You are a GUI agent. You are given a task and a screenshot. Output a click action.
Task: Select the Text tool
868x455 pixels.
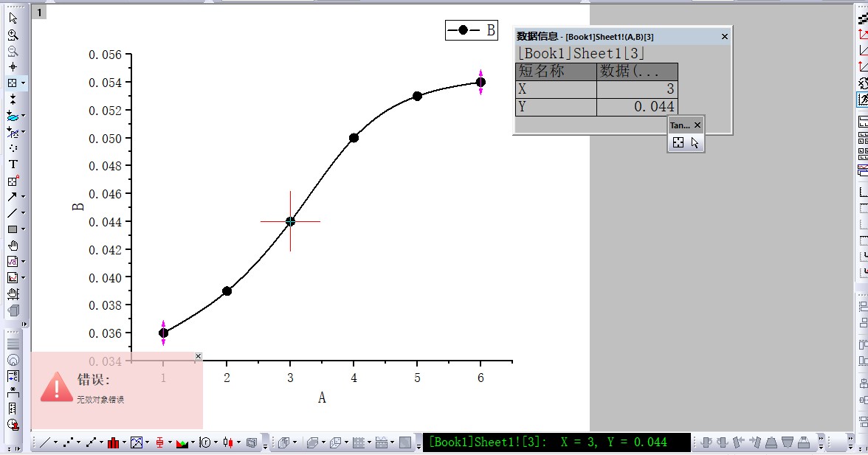click(13, 164)
